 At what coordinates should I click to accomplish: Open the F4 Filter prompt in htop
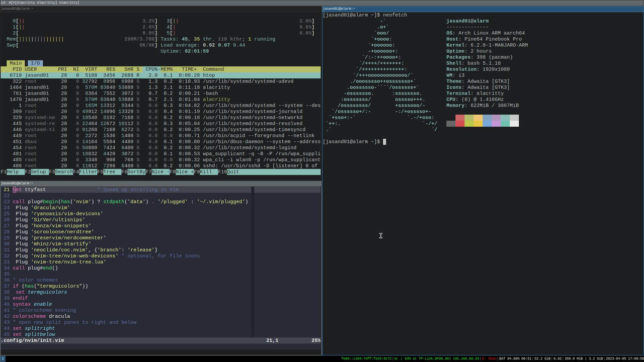pyautogui.click(x=85, y=171)
